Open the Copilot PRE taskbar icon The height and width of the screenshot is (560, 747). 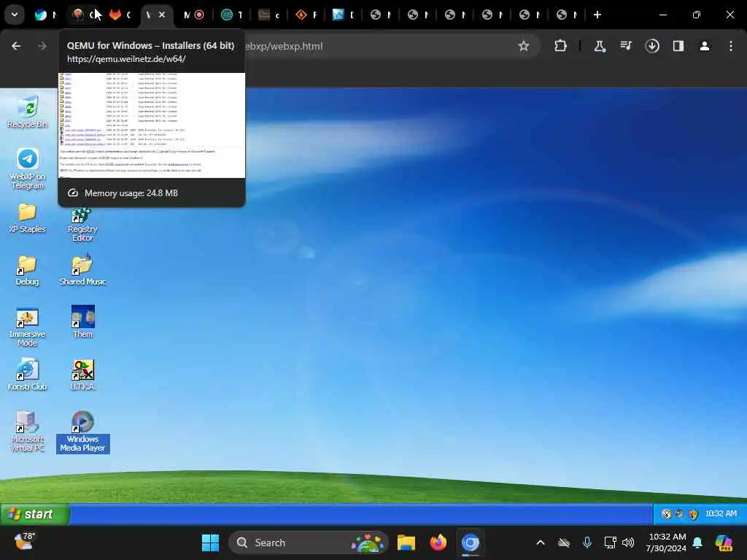(x=724, y=542)
